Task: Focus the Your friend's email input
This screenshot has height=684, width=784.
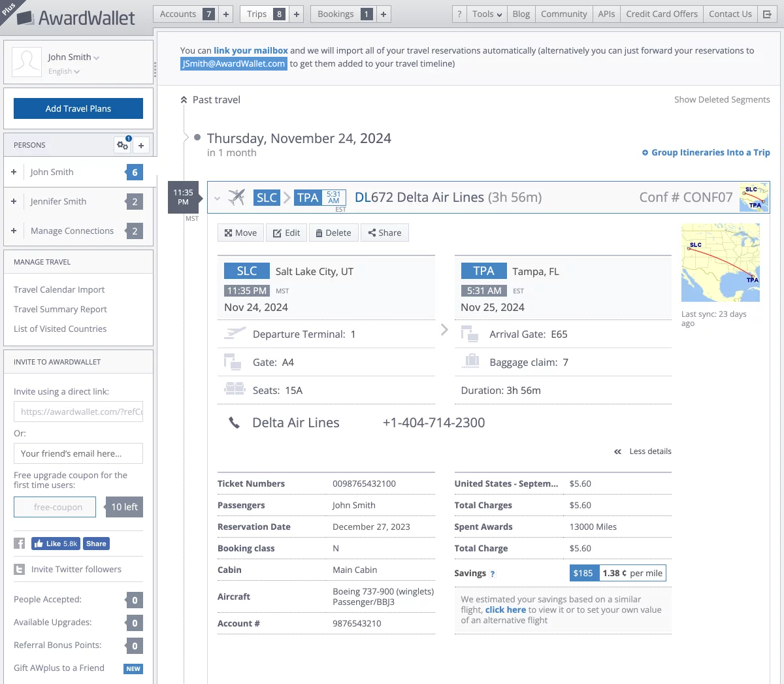Action: pyautogui.click(x=78, y=453)
